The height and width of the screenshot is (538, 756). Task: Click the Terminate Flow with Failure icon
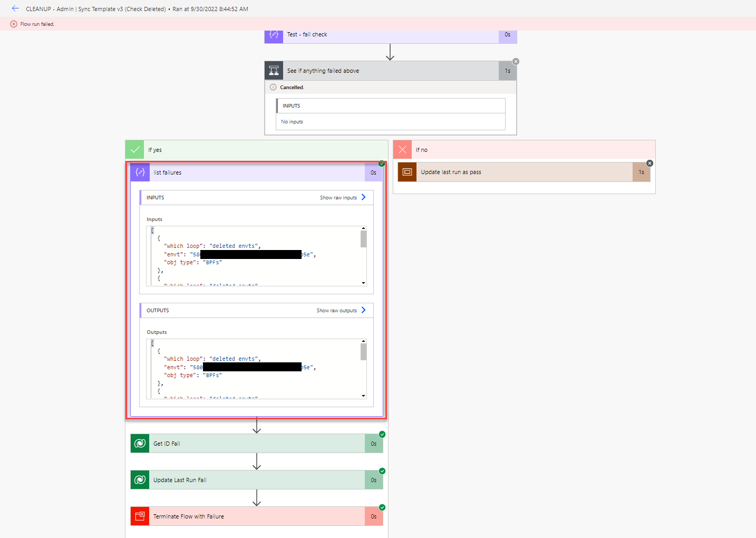pyautogui.click(x=140, y=516)
